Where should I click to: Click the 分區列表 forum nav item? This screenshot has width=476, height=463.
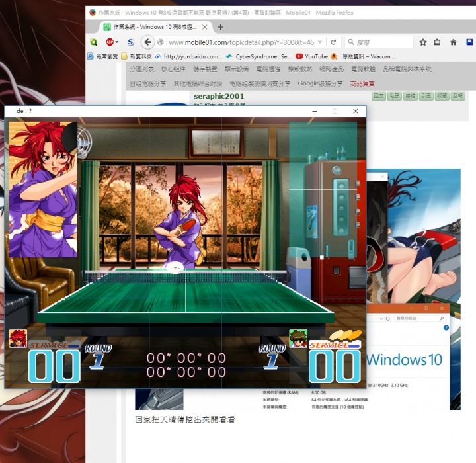coord(141,69)
